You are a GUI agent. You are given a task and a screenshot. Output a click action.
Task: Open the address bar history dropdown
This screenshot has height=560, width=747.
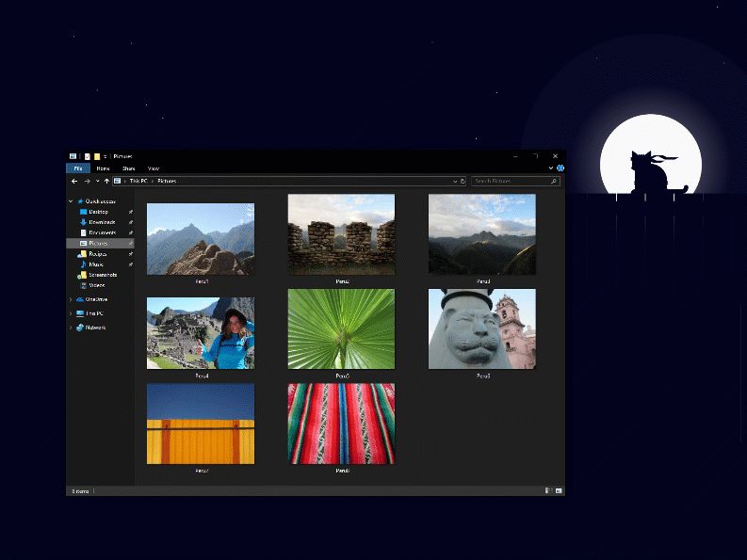(x=455, y=182)
